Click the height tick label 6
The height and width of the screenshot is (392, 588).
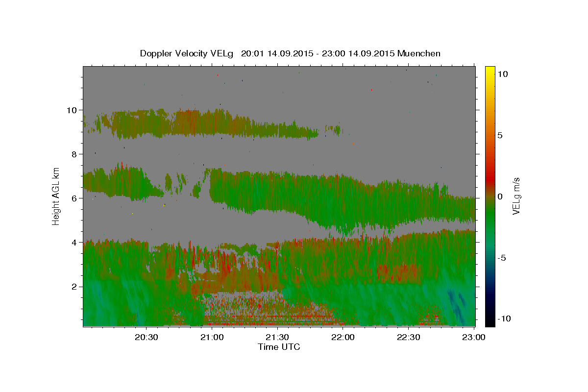74,198
